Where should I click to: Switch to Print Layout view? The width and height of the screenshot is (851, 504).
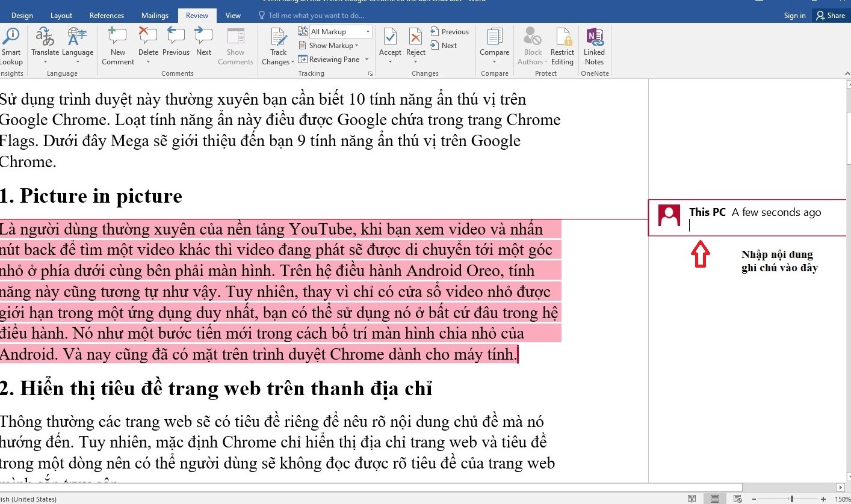click(x=714, y=499)
